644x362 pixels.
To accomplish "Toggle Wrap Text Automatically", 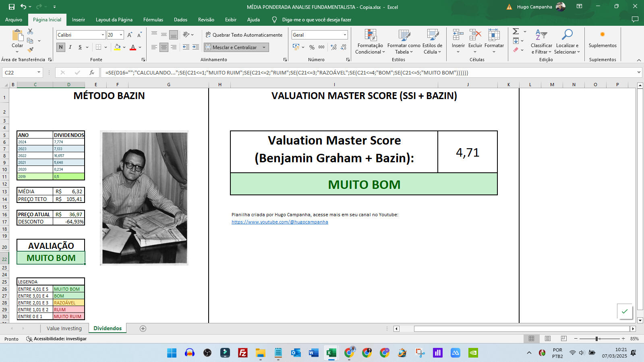I will pyautogui.click(x=244, y=35).
